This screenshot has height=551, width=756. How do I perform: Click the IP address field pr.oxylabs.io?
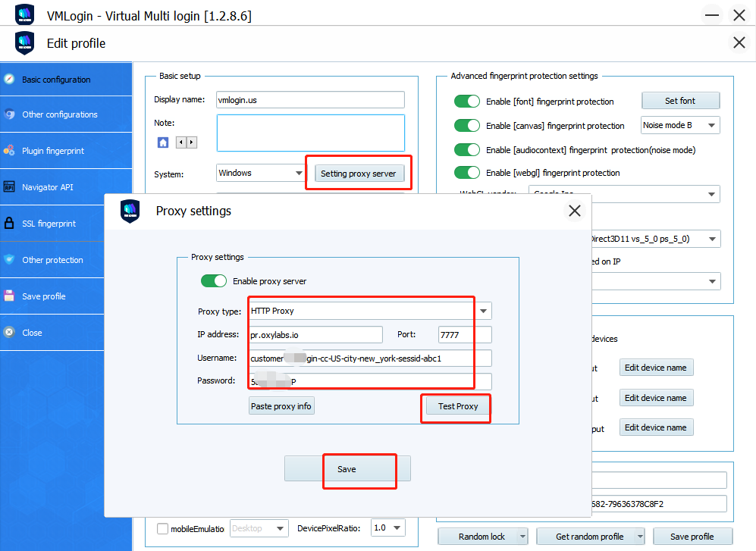315,334
